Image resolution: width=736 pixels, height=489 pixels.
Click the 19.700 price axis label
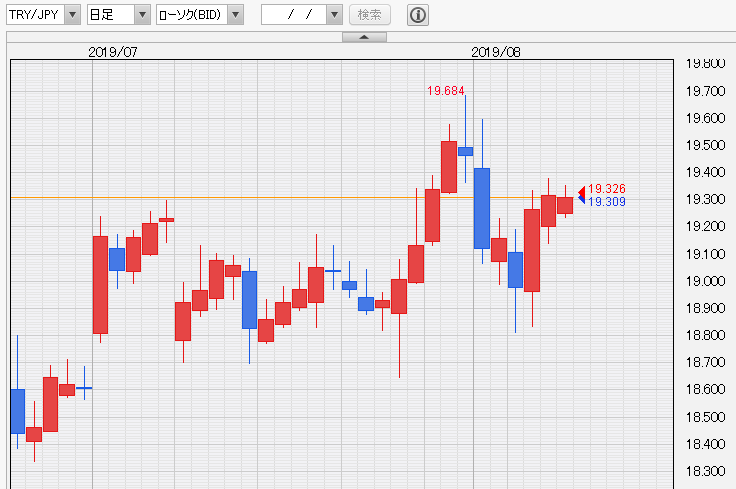(x=705, y=91)
